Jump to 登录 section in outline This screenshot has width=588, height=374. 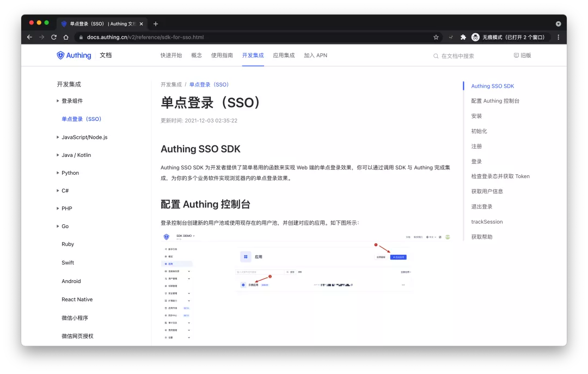pyautogui.click(x=476, y=161)
